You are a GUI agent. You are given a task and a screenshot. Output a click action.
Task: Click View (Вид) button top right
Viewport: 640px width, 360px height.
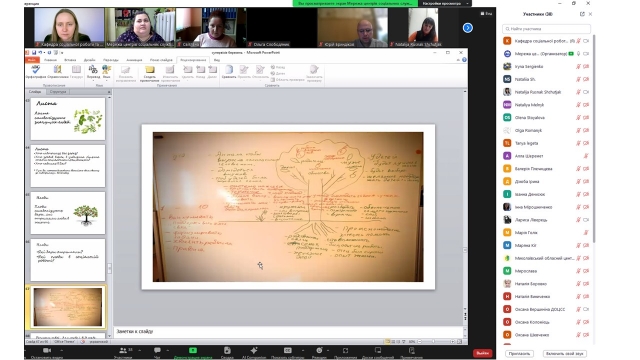tap(486, 13)
